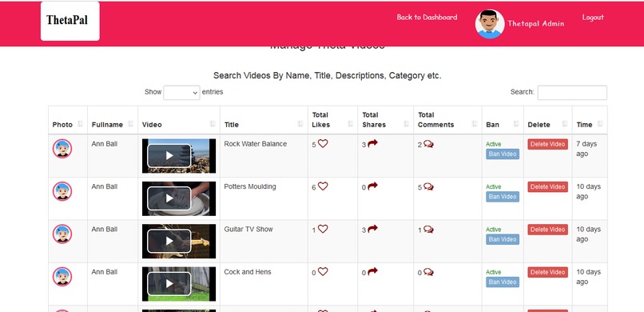Viewport: 644px width, 312px height.
Task: Click the Guitar TV Show title text
Action: (x=248, y=230)
